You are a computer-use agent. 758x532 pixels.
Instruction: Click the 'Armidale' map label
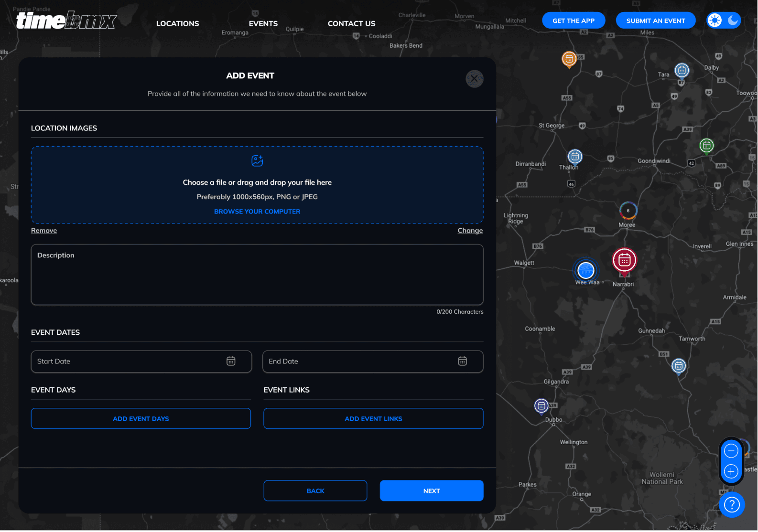735,298
